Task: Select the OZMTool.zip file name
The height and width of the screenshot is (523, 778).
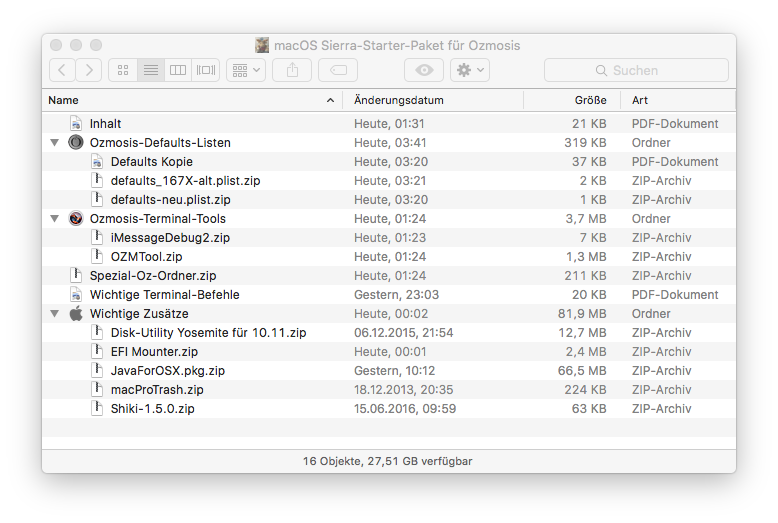Action: click(x=146, y=257)
